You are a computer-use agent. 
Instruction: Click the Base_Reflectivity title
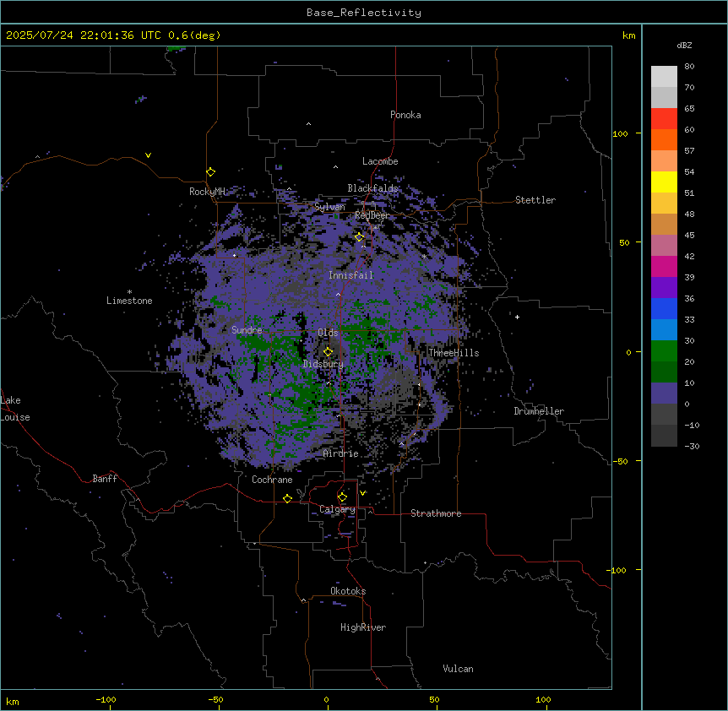click(x=364, y=13)
